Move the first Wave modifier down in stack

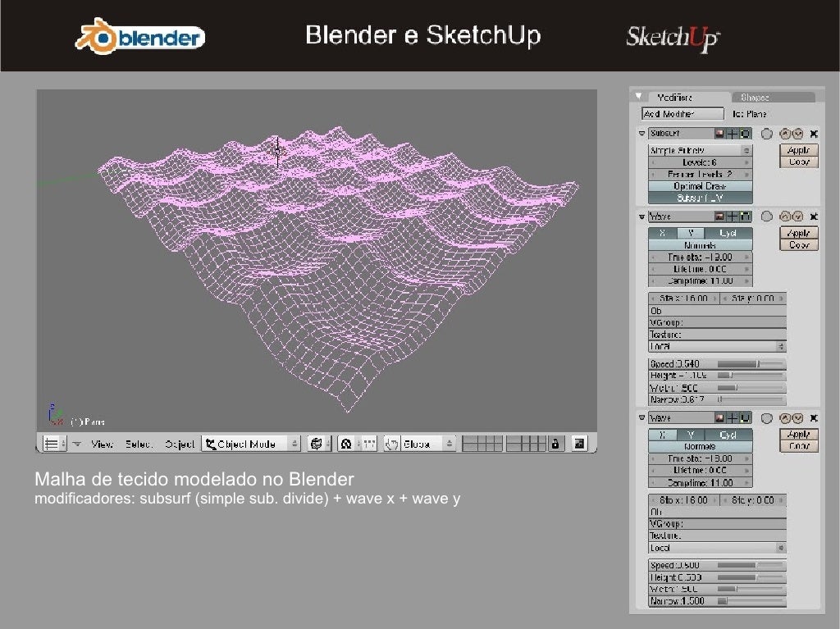tap(797, 217)
